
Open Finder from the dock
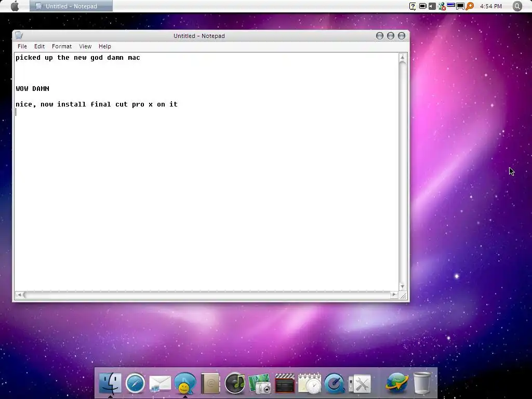[x=110, y=383]
